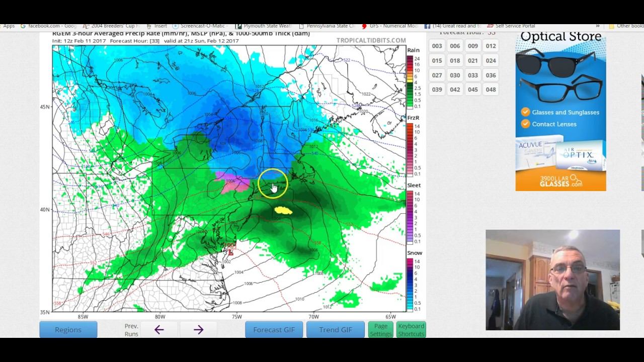Select forecast hour 048
This screenshot has width=644, height=362.
(491, 89)
